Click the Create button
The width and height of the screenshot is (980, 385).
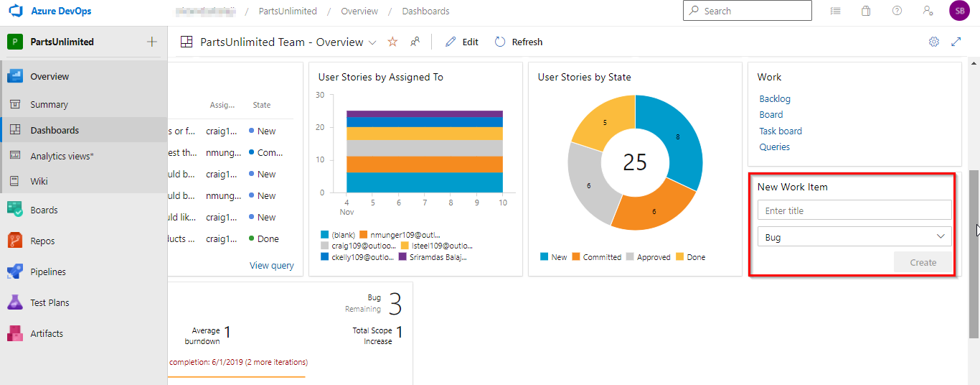923,262
